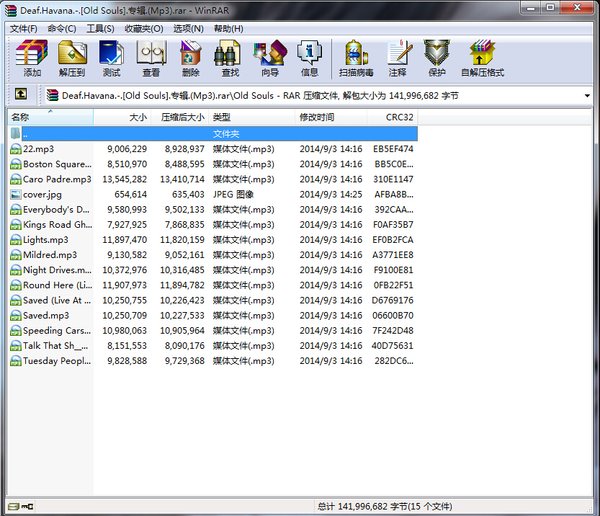This screenshot has width=600, height=516.
Task: Click the 654,614 size cell
Action: point(130,194)
